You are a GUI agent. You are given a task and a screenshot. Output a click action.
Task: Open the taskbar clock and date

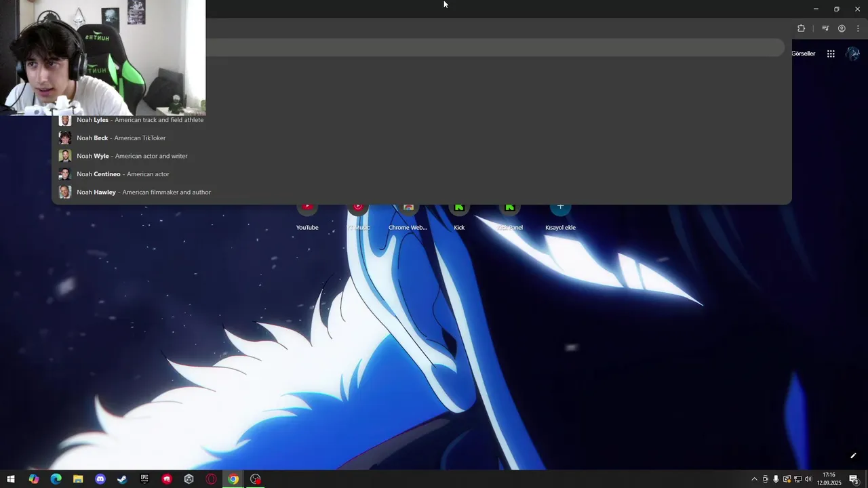pyautogui.click(x=829, y=479)
